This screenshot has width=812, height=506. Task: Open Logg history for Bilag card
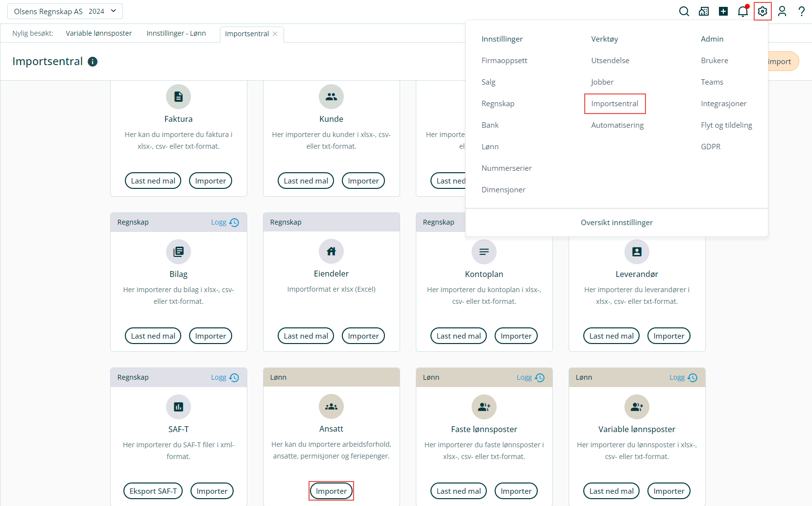[225, 222]
